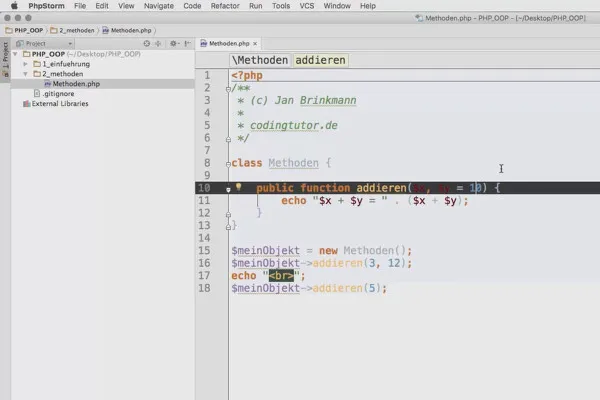Click the echo keyword on line 11
Screen dimensions: 600x400
pos(293,200)
